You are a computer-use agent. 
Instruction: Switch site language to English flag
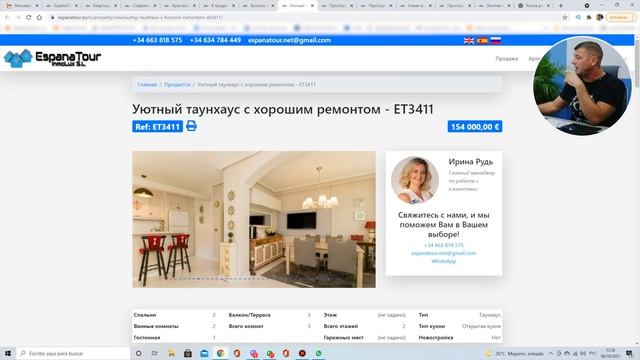(x=469, y=40)
